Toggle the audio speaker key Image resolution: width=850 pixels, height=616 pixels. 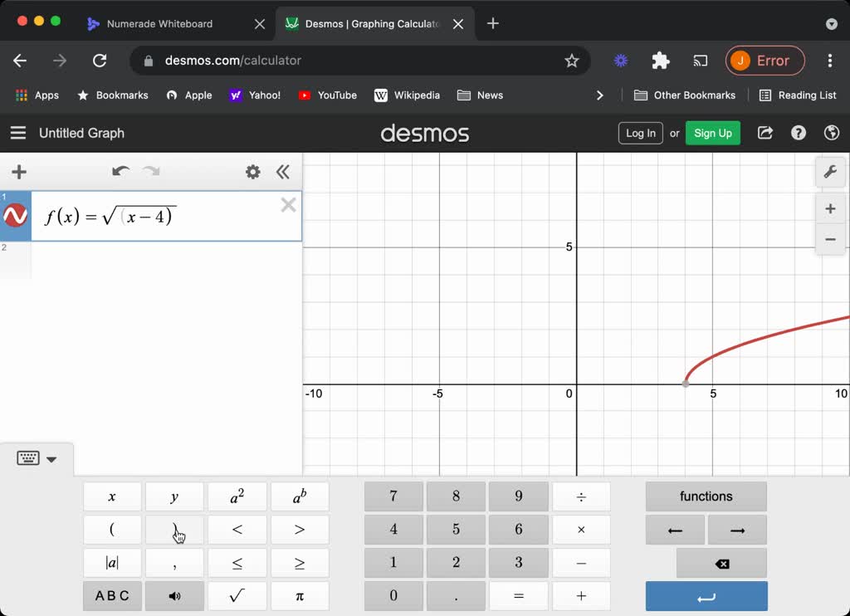coord(174,595)
